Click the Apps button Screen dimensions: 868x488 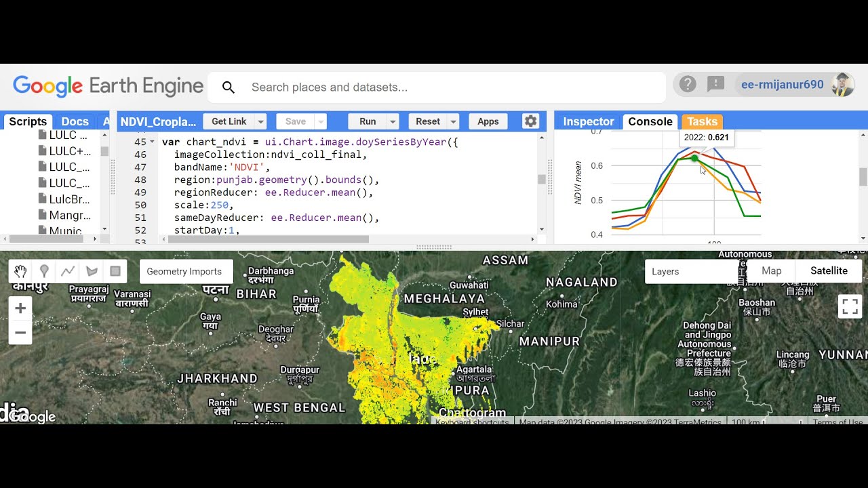coord(488,121)
